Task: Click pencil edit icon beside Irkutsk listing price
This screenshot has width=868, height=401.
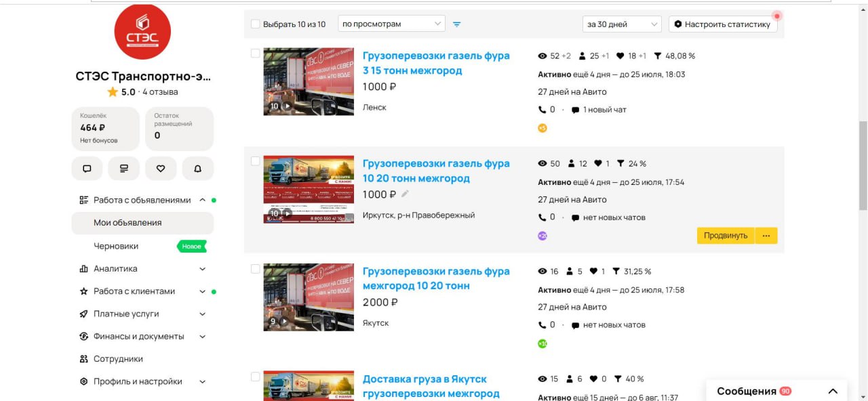Action: tap(406, 194)
